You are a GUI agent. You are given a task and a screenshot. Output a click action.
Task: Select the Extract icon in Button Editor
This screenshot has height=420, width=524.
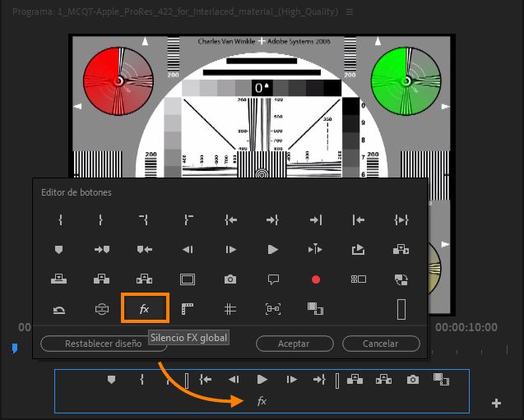[145, 279]
